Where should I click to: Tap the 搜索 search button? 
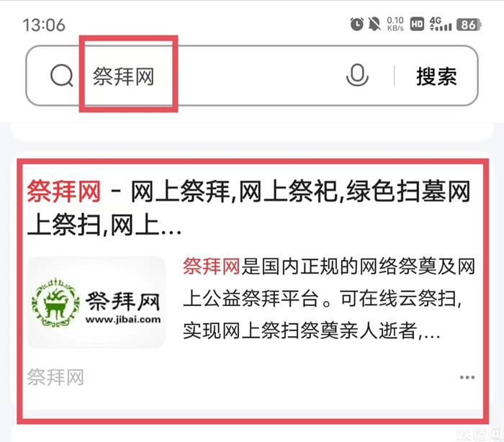coord(436,76)
